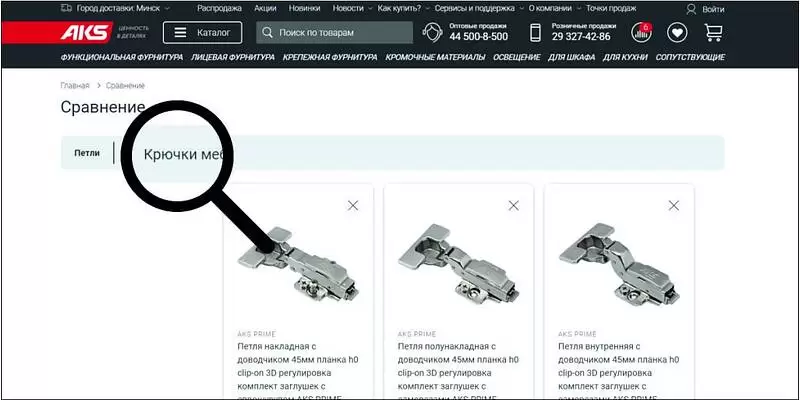Open ОСВЕЩЕНИЕ category in navigation
The height and width of the screenshot is (400, 800).
click(518, 57)
